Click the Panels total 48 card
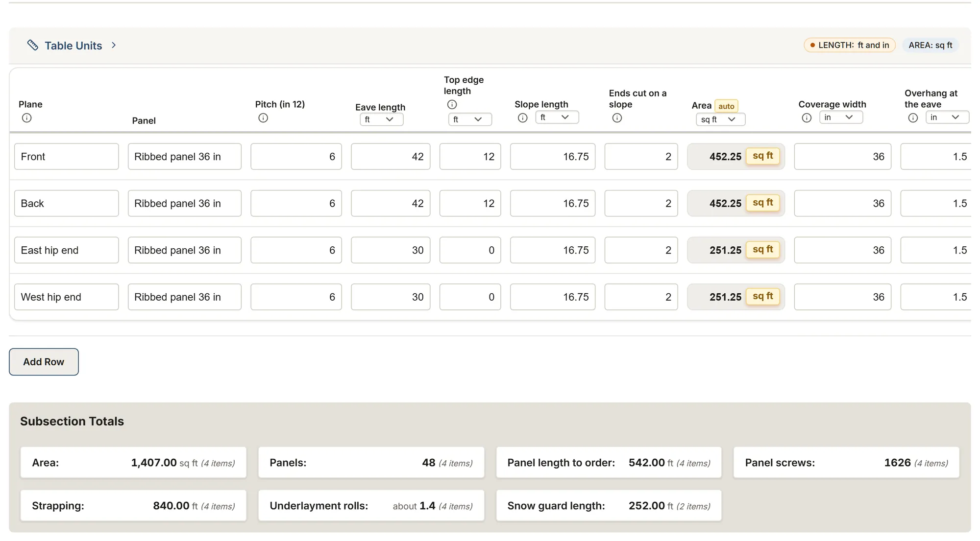The height and width of the screenshot is (541, 980). (371, 463)
